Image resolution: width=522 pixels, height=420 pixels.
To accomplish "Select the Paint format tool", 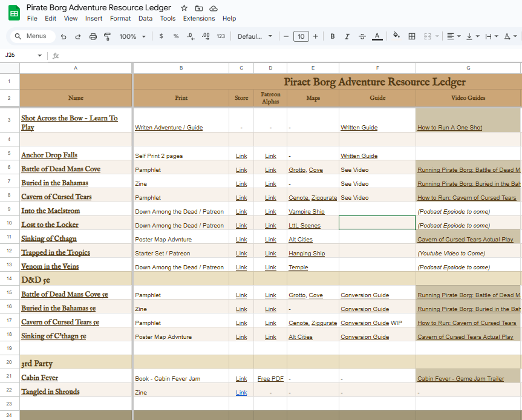I will (x=107, y=36).
